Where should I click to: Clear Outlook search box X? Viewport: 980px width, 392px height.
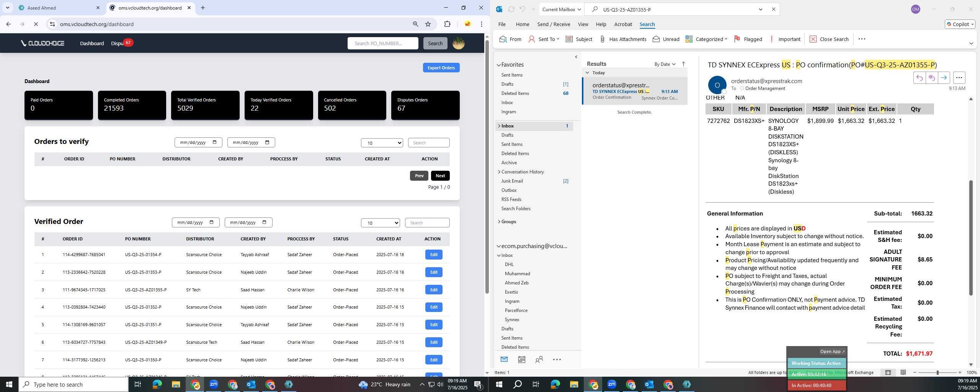click(x=773, y=9)
